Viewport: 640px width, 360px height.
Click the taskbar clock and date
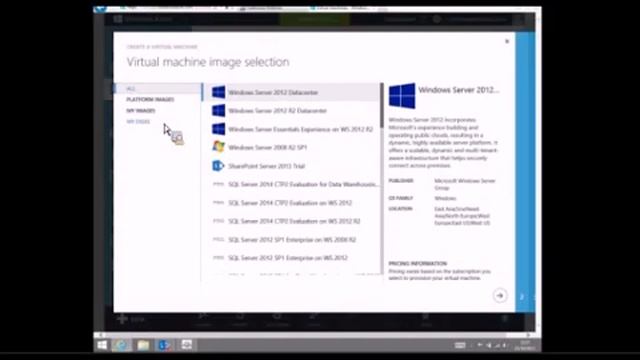[x=525, y=345]
